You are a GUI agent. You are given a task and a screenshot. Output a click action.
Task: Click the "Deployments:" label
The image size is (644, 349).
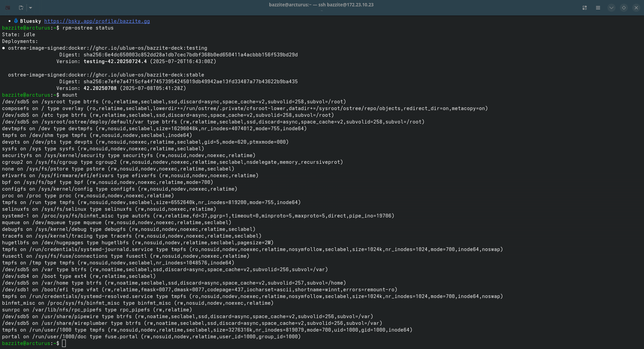tap(20, 41)
